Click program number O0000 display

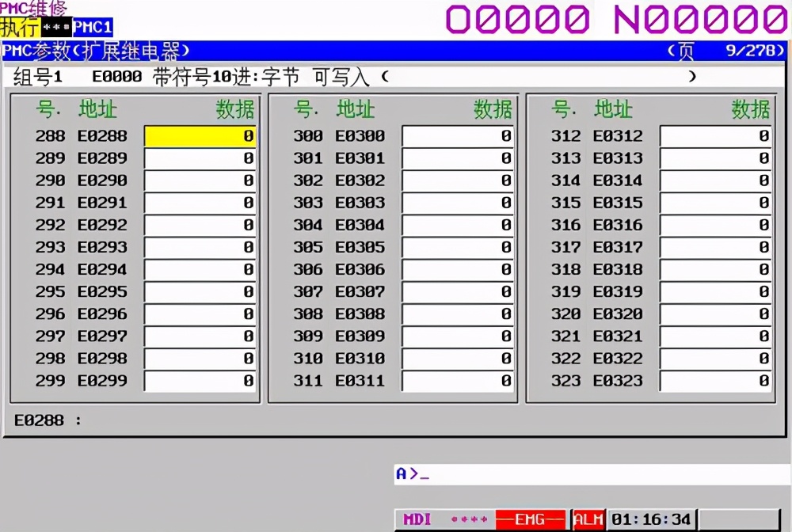(x=518, y=19)
